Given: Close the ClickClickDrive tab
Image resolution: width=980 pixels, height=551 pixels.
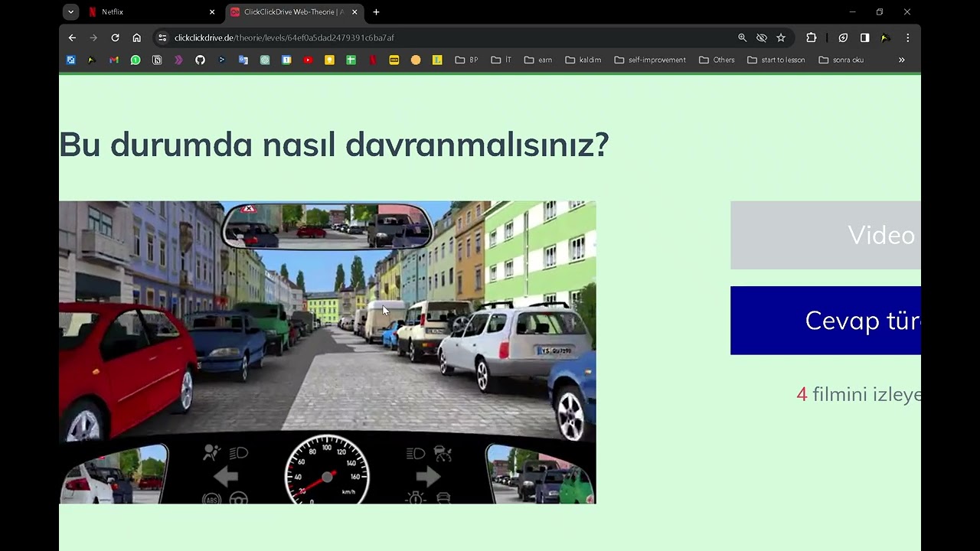Looking at the screenshot, I should [354, 12].
